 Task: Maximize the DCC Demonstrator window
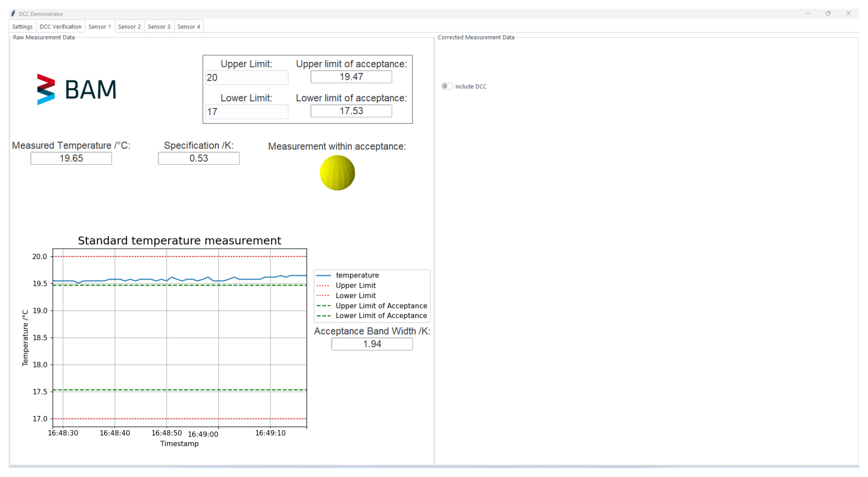tap(828, 13)
